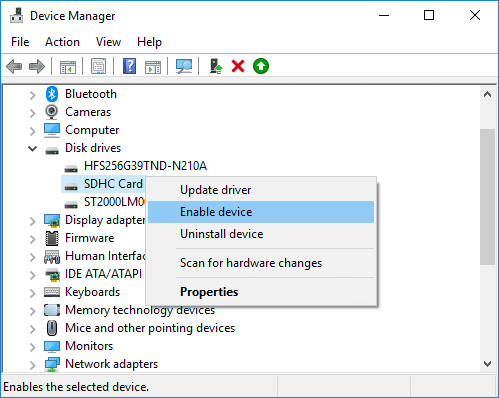499x398 pixels.
Task: Expand the Human Interface Devices category
Action: [32, 257]
